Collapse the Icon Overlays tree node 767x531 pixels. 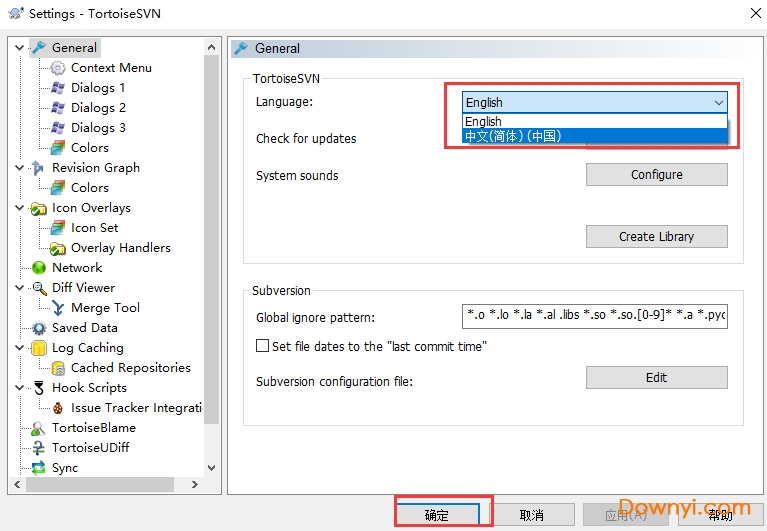20,208
